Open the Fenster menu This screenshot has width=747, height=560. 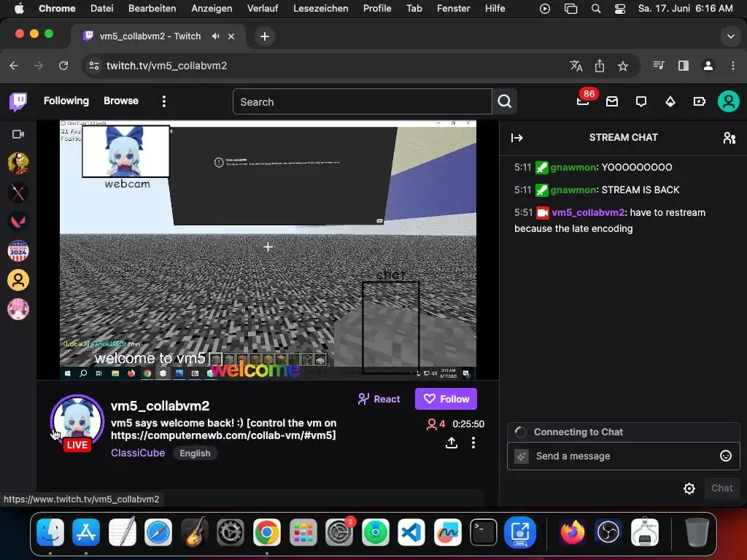click(x=453, y=8)
